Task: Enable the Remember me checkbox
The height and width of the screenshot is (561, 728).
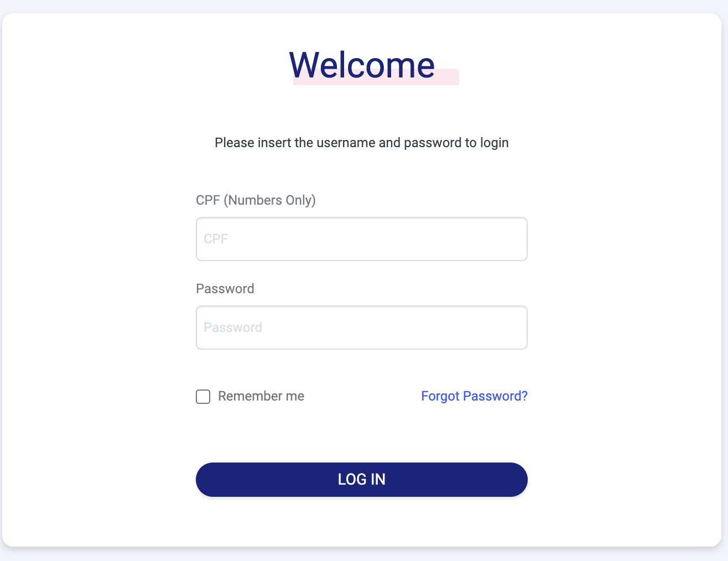Action: (203, 397)
